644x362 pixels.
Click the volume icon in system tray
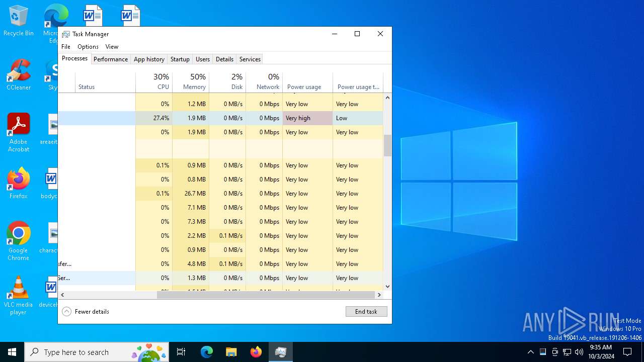coord(579,352)
